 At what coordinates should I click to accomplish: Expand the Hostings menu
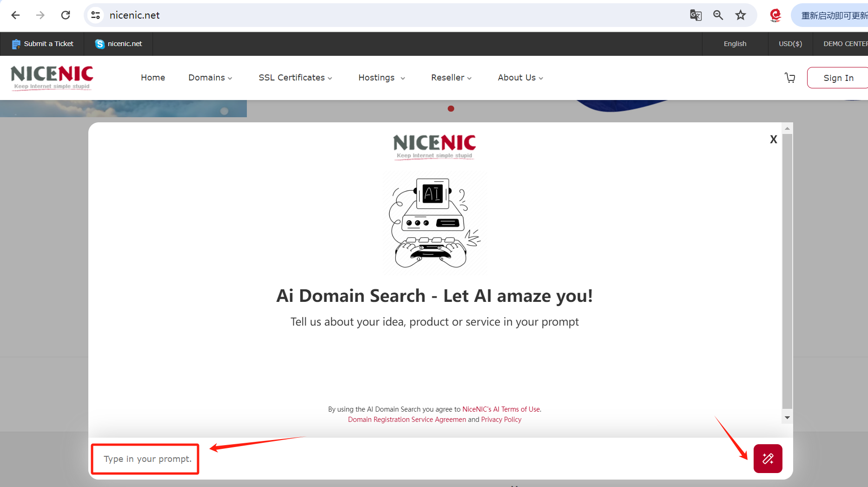tap(382, 78)
